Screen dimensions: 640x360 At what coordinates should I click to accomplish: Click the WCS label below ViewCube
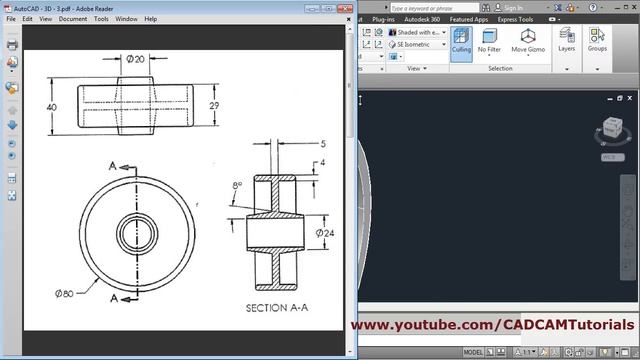tap(613, 157)
